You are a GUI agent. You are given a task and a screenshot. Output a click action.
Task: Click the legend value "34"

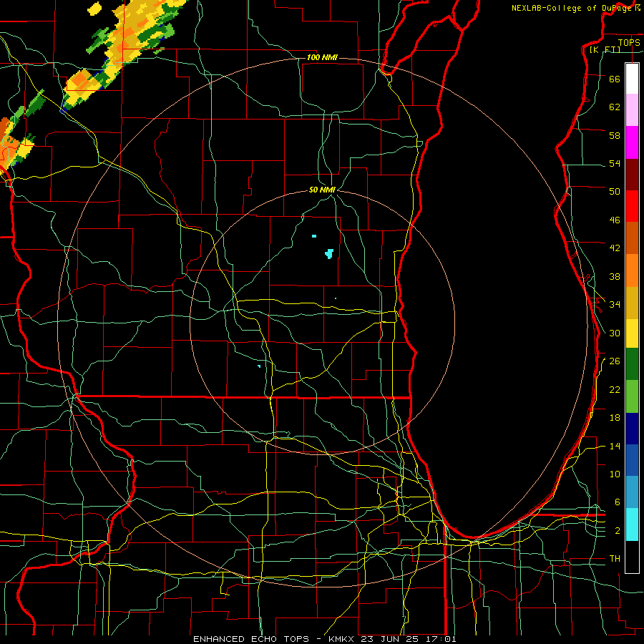(x=615, y=305)
